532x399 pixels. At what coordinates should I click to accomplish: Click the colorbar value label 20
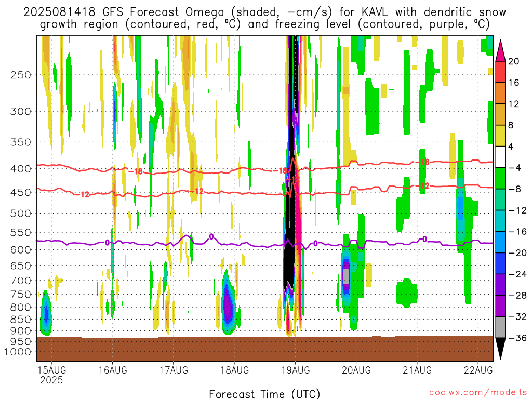point(514,61)
